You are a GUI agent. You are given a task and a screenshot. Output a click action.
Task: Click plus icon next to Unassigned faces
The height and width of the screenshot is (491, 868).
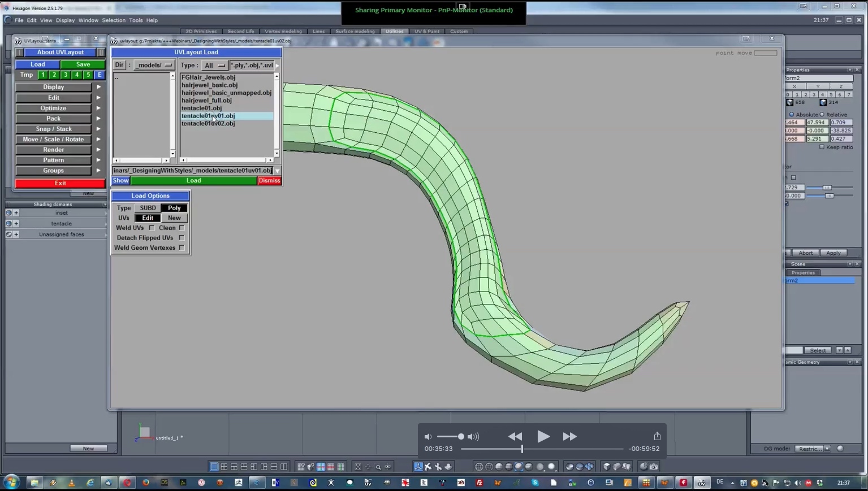[16, 234]
